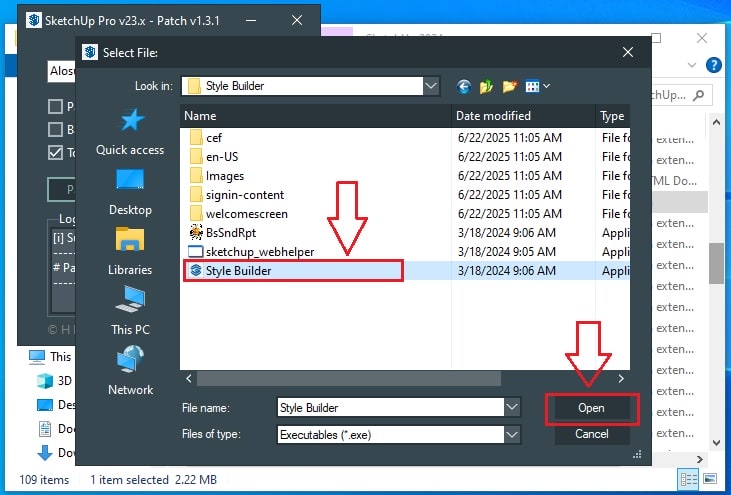Screen dimensions: 731x495
Task: Click the file list horizontal scrollbar thumb
Action: (x=349, y=378)
